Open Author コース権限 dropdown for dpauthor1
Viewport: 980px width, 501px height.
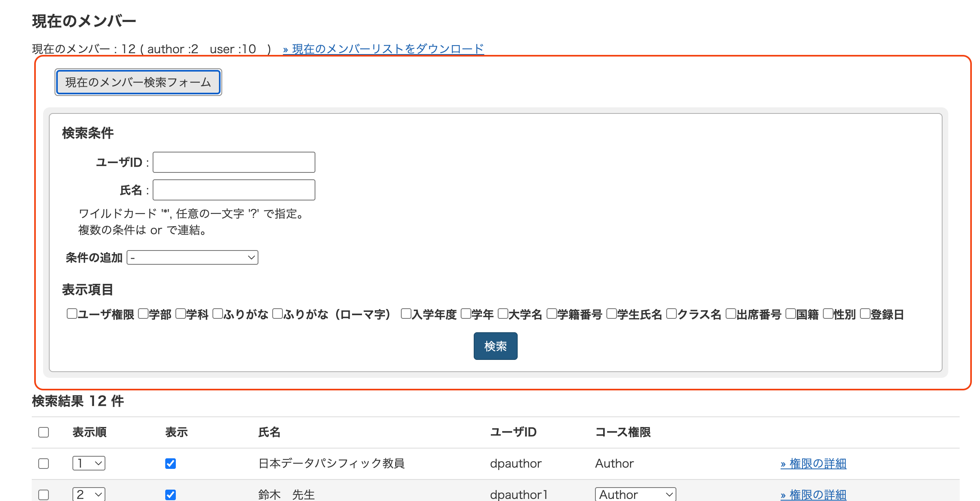[x=635, y=494]
